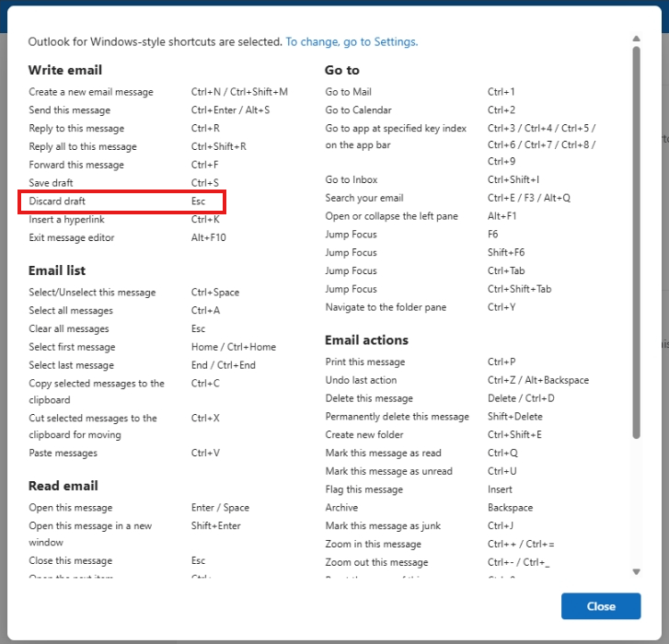Image resolution: width=669 pixels, height=644 pixels.
Task: Click the "Go to Calendar" entry
Action: point(358,110)
